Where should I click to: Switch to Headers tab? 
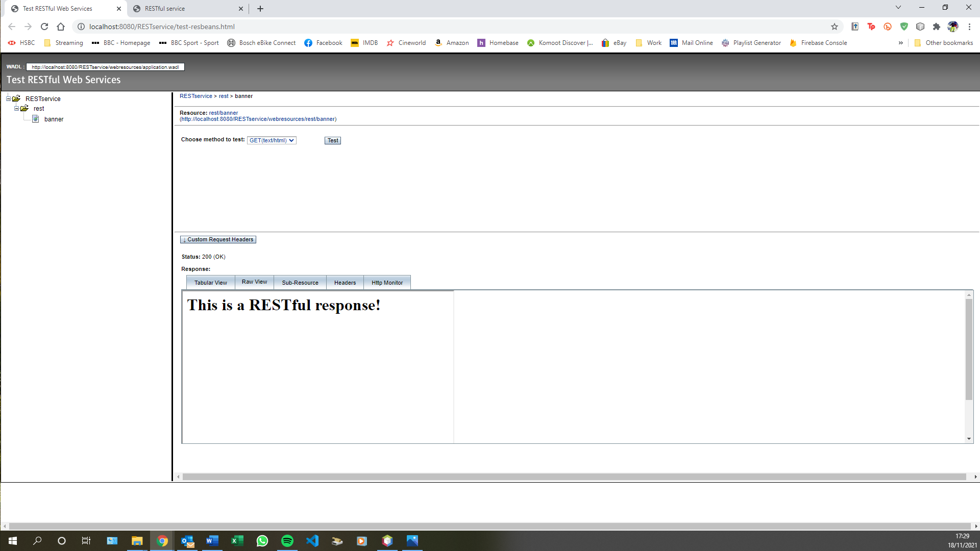click(x=345, y=282)
